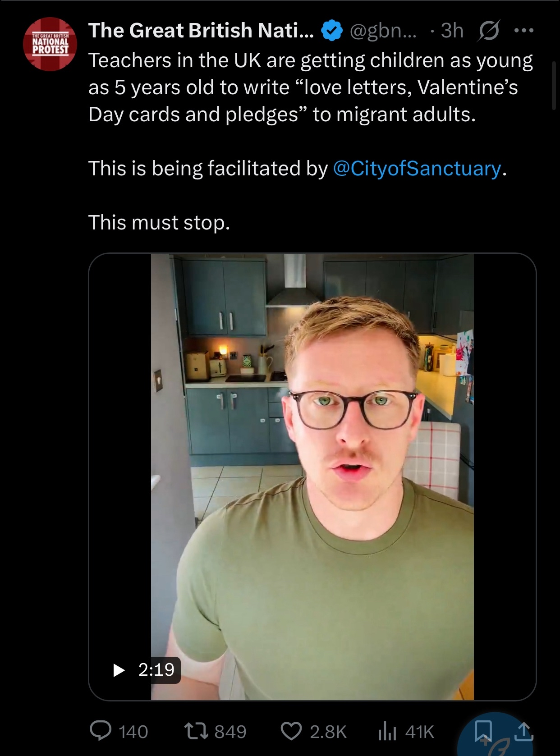
Task: Open the National Protest profile avatar
Action: pos(50,44)
